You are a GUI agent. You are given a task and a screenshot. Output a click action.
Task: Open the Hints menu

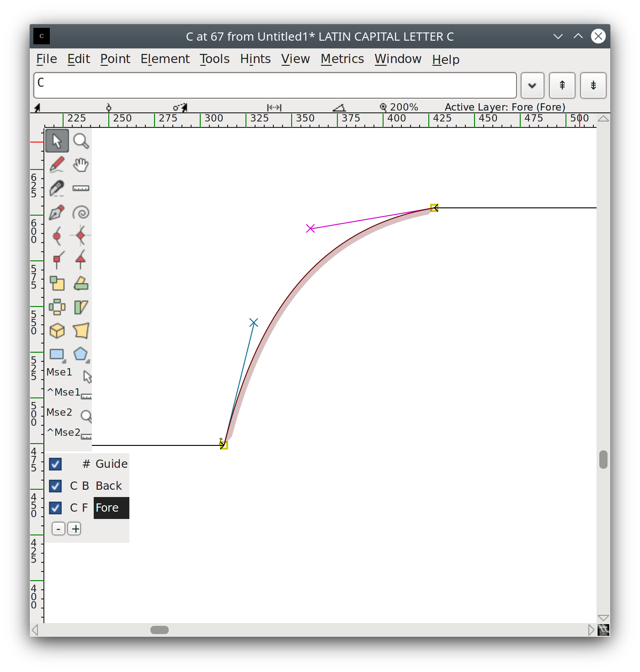[256, 59]
